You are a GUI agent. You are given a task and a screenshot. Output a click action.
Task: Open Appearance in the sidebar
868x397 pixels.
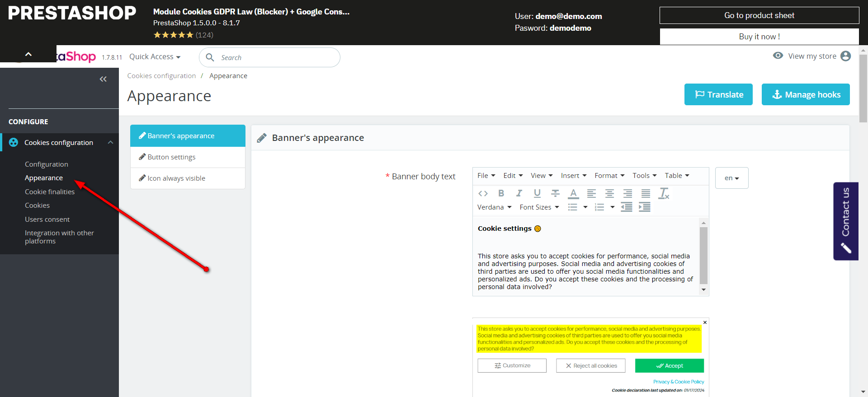[x=44, y=178]
